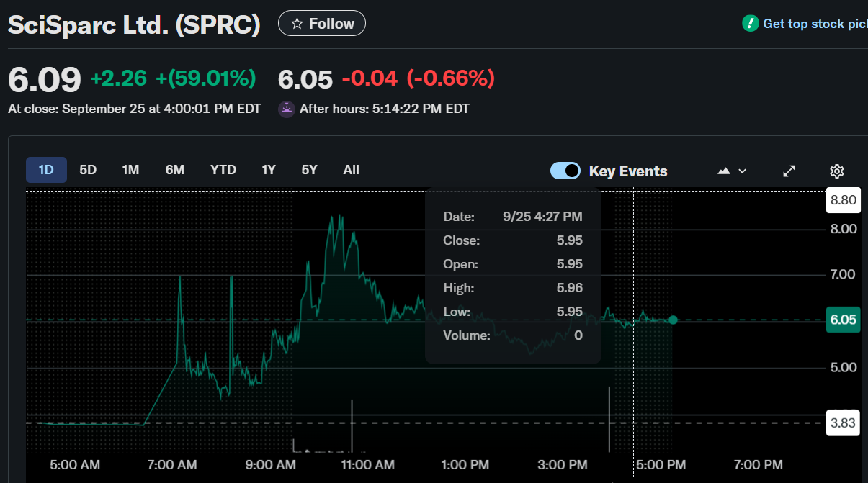Screen dimensions: 868x483
Task: Select the 5D range tab
Action: tap(88, 170)
